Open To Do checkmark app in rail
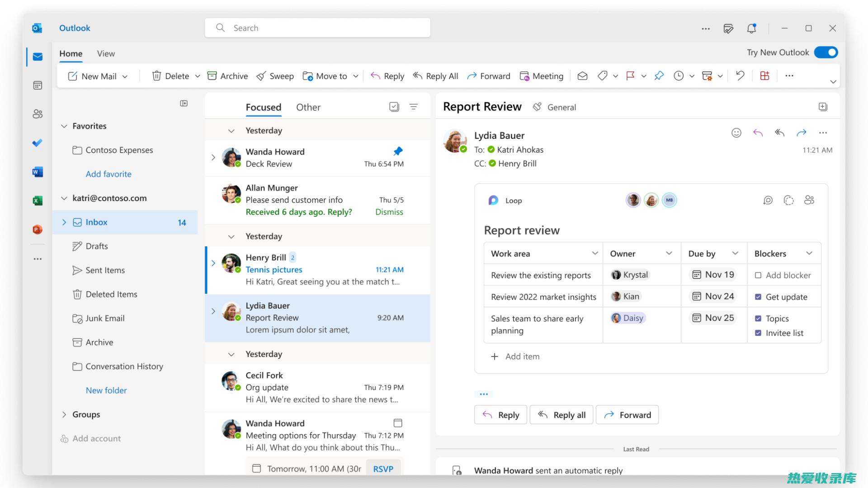The width and height of the screenshot is (868, 488). 38,143
